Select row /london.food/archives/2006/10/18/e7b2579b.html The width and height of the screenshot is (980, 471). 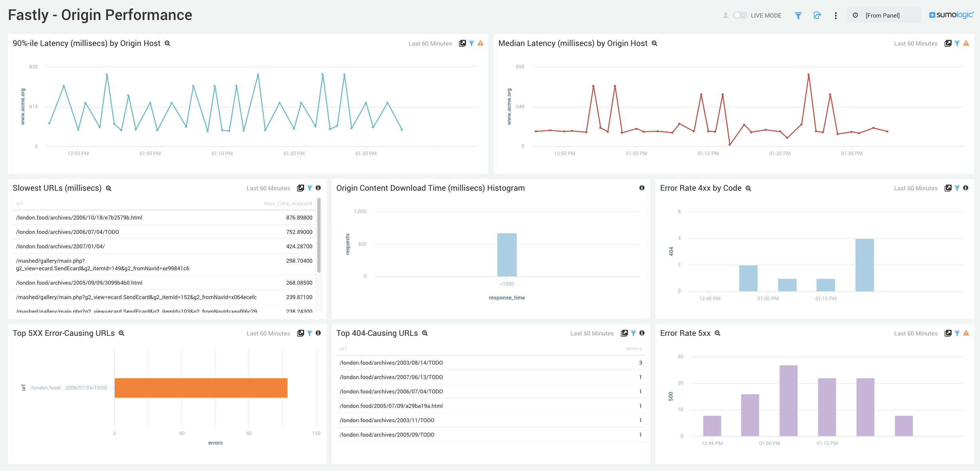pyautogui.click(x=164, y=218)
